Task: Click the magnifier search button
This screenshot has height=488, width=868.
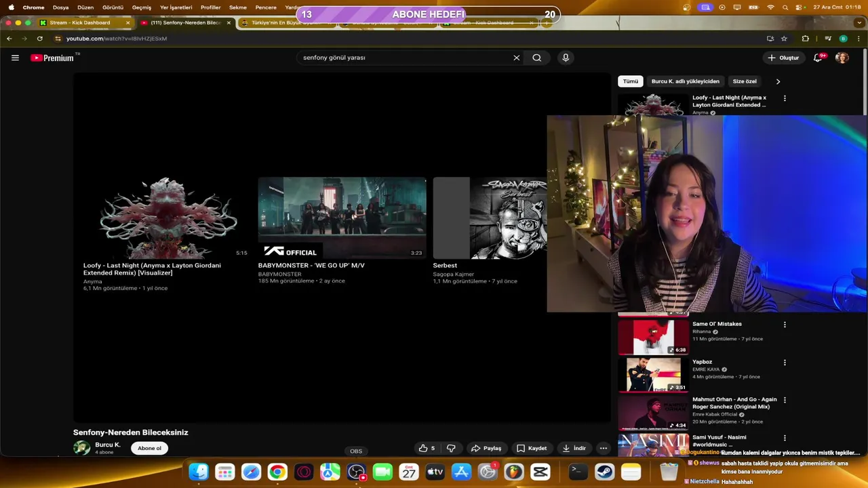Action: click(x=537, y=58)
